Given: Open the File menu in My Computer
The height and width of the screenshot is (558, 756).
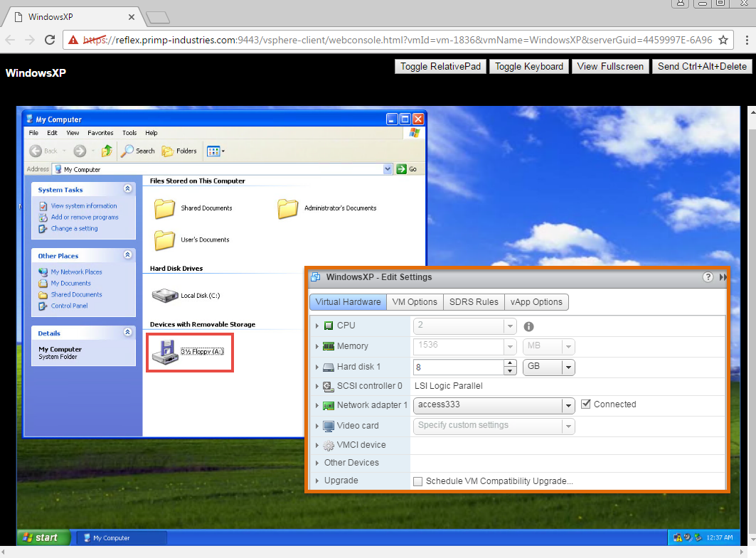Looking at the screenshot, I should (33, 133).
